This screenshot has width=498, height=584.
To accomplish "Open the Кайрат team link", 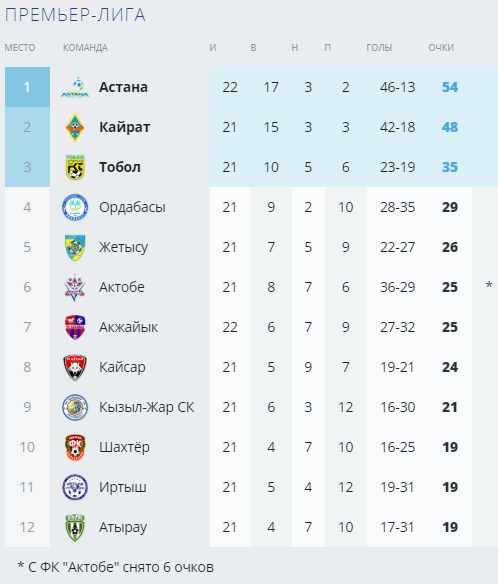I will pos(124,127).
